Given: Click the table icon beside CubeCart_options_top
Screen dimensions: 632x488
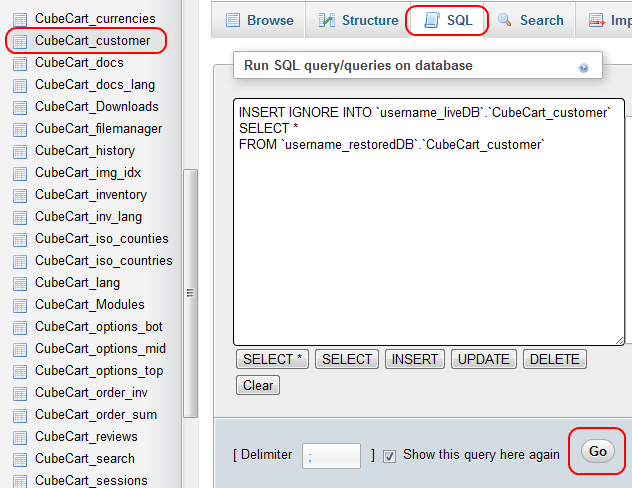Looking at the screenshot, I should [20, 372].
